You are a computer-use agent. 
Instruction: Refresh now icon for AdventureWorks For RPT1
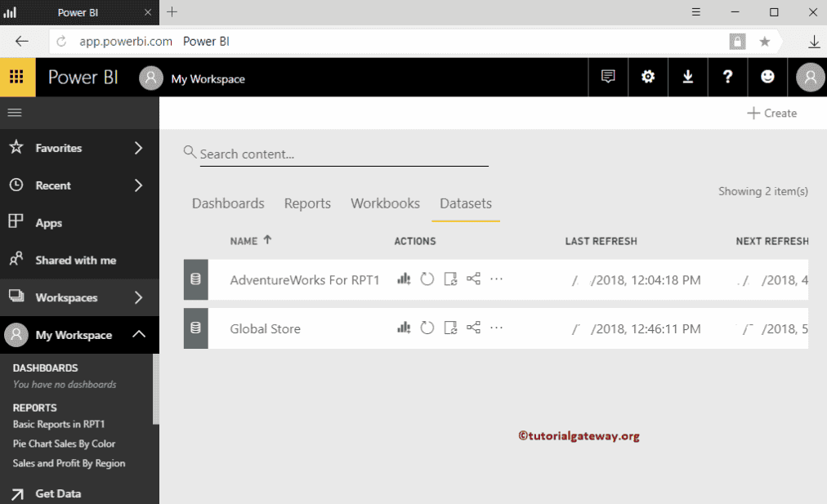427,279
